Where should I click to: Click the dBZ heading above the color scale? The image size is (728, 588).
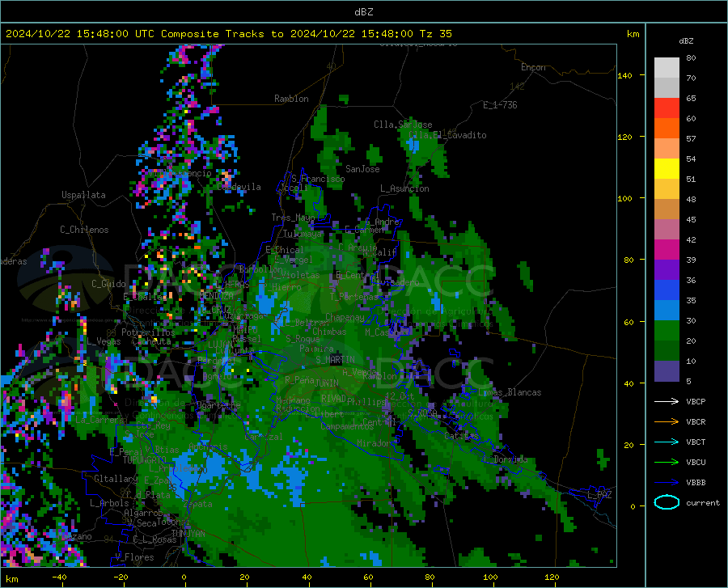686,40
